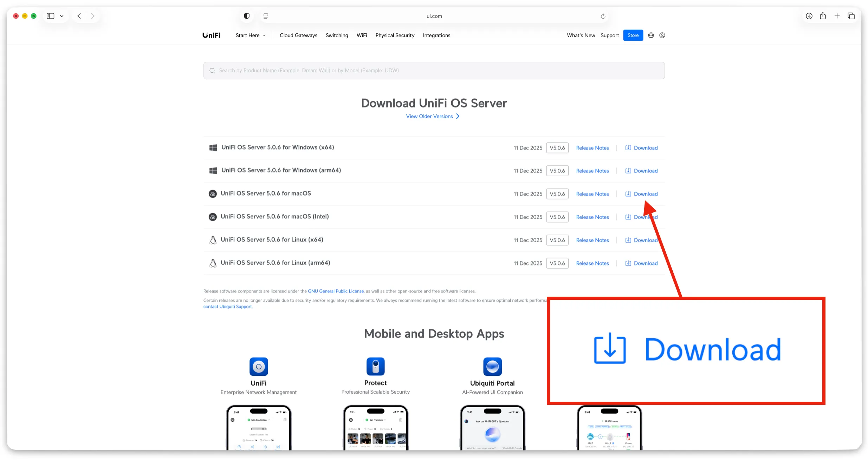Click the macOS icon for UniFi OS Server macOS

tap(213, 193)
